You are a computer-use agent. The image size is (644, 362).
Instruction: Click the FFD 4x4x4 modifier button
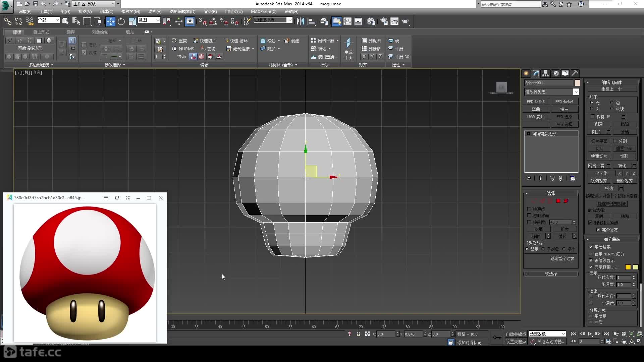pos(564,102)
